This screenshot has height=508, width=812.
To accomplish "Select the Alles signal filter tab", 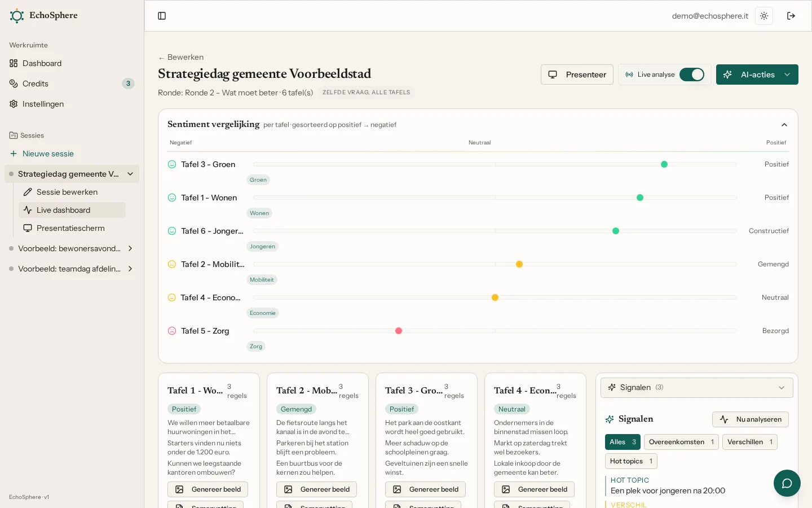I will click(623, 442).
